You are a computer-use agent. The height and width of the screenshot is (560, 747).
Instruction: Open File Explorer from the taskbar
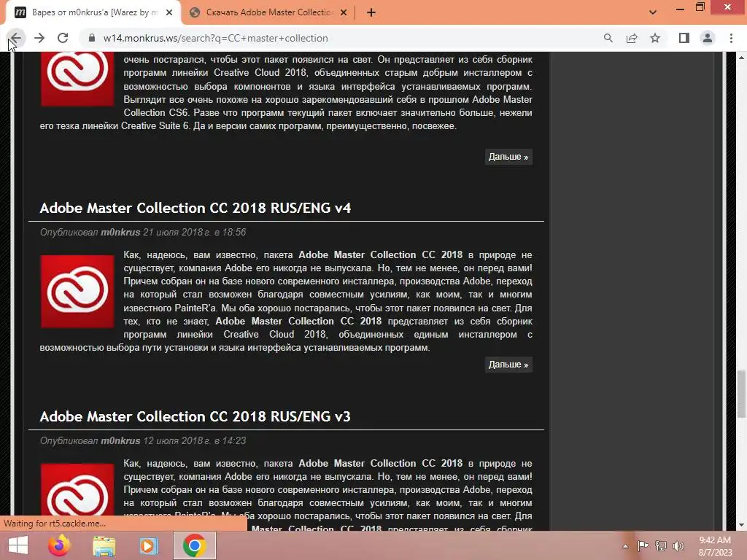104,545
